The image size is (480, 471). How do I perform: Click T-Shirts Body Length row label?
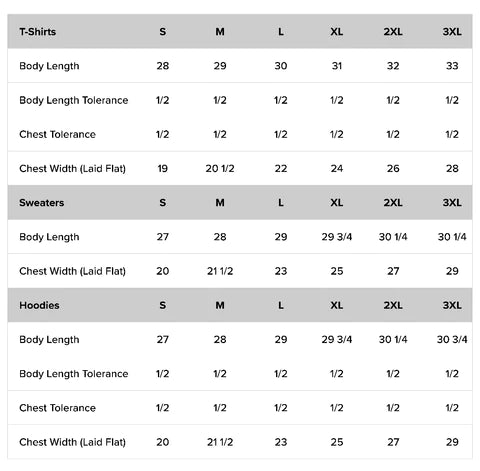(49, 66)
